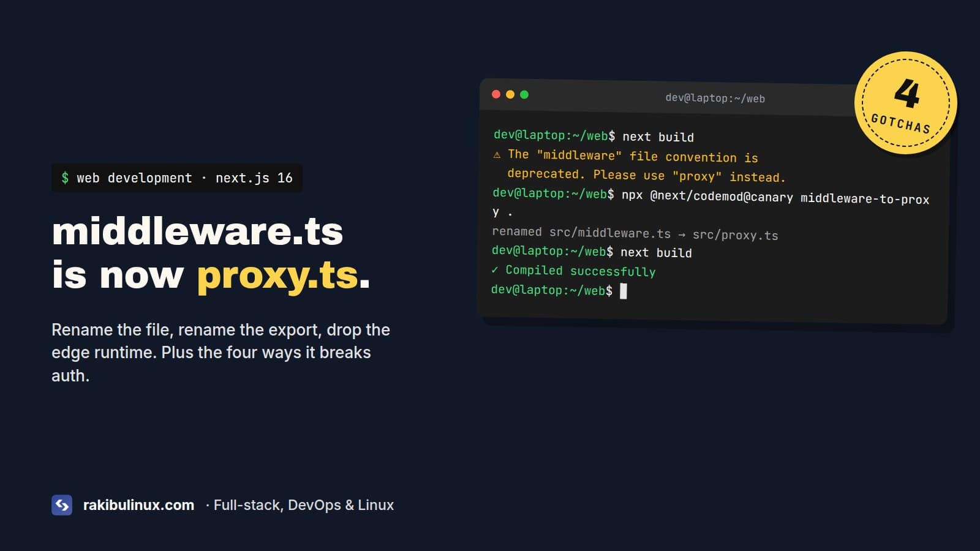The image size is (980, 551).
Task: Click the '4 GOTCHAS' yellow badge
Action: (905, 103)
